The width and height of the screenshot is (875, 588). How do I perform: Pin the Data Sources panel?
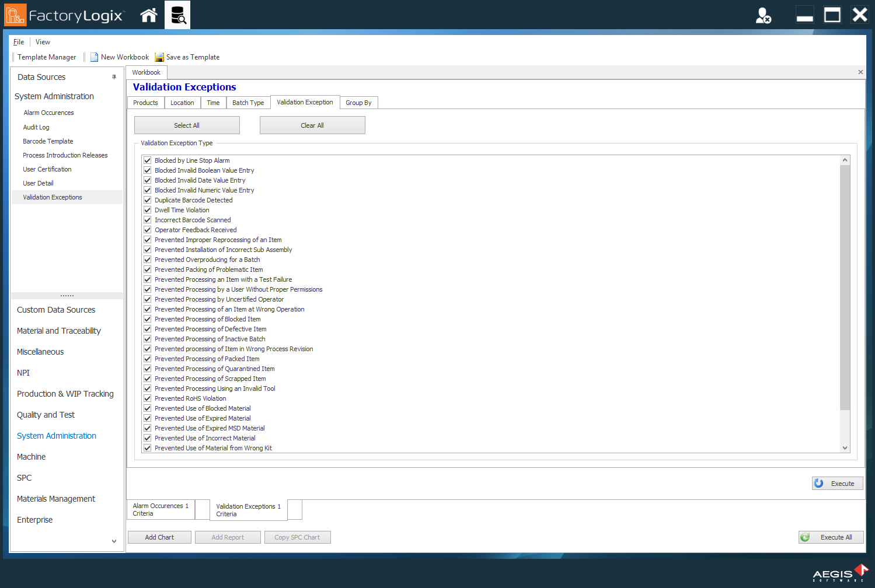[114, 76]
